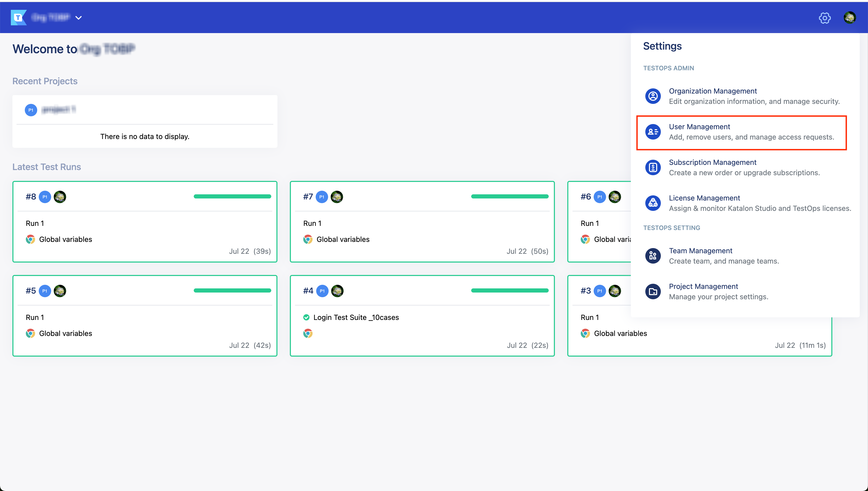This screenshot has height=491, width=868.
Task: Open Login Test Suite _10cases
Action: coord(356,317)
